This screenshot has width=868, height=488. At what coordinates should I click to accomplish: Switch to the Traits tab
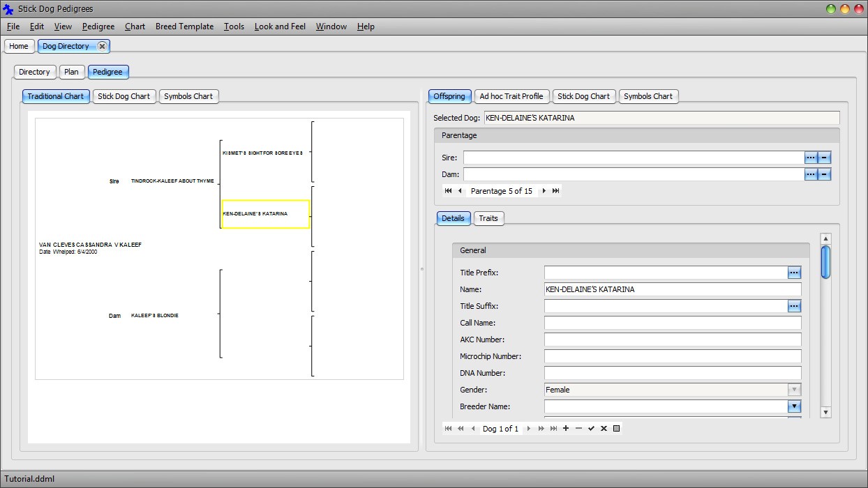coord(488,218)
